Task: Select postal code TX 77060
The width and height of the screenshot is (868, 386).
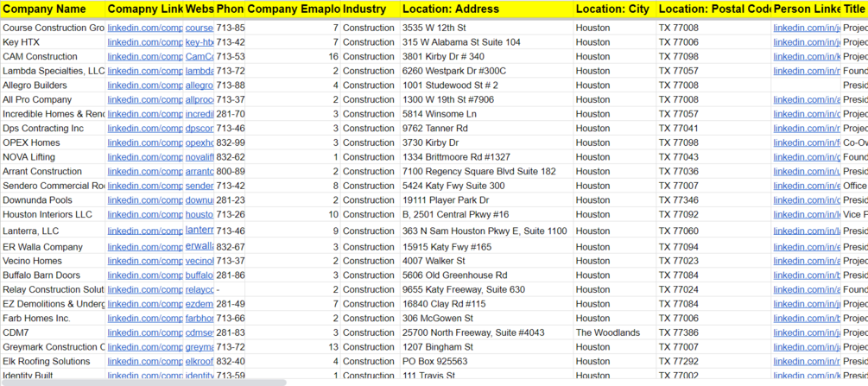Action: (714, 231)
